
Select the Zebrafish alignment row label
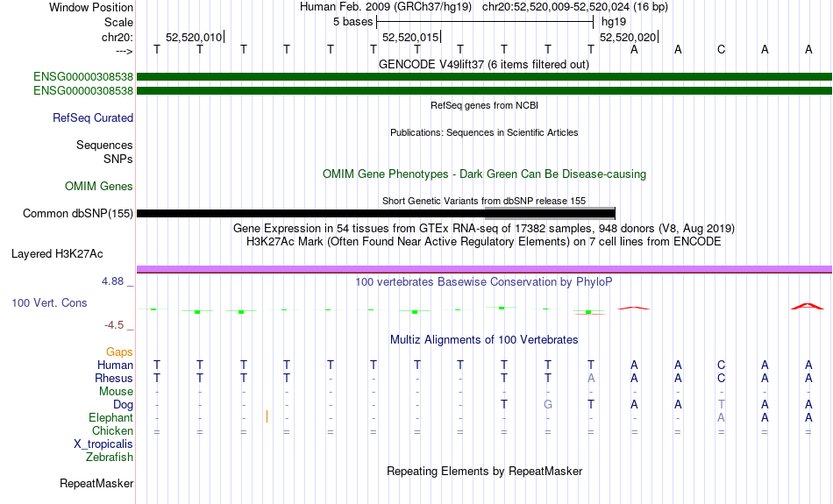click(x=110, y=457)
